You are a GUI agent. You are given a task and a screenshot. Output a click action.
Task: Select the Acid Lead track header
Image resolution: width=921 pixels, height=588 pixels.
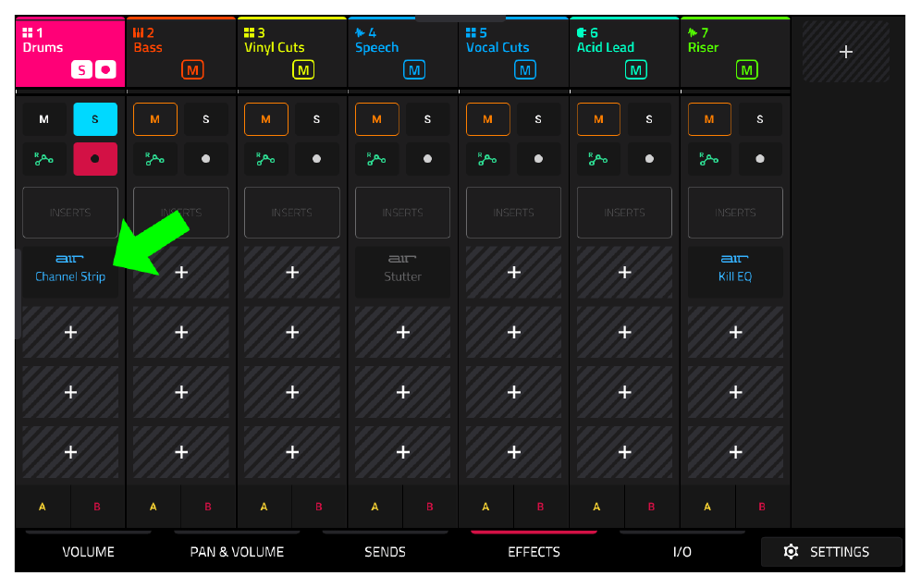pos(624,52)
